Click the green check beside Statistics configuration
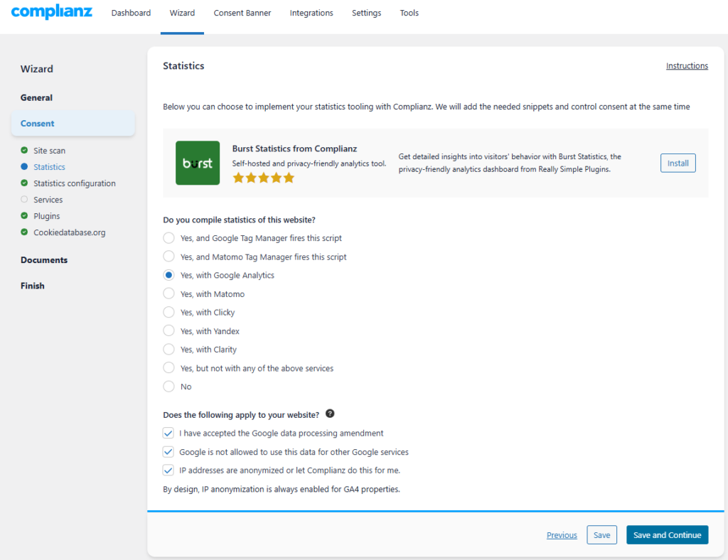Image resolution: width=728 pixels, height=560 pixels. click(24, 183)
